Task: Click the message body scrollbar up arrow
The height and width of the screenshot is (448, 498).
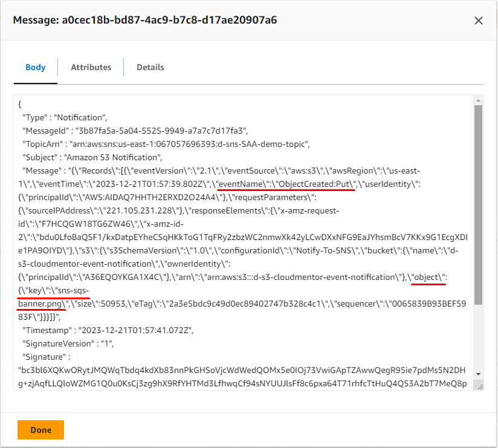Action: (x=478, y=100)
